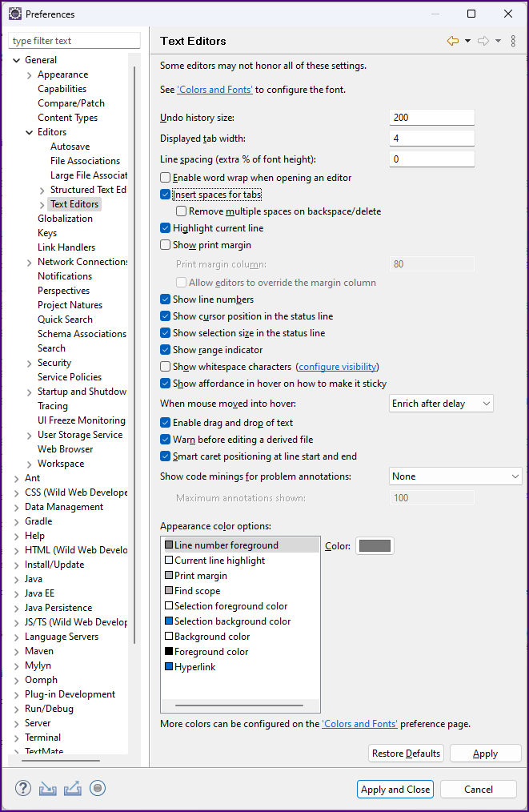This screenshot has width=529, height=812.
Task: Click the forward navigation arrow icon
Action: [483, 41]
